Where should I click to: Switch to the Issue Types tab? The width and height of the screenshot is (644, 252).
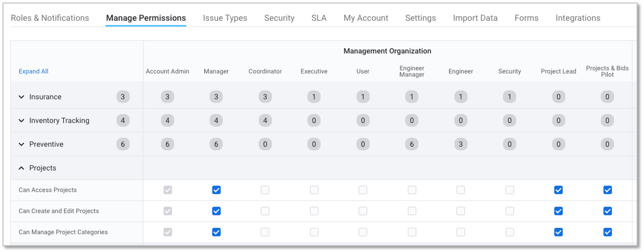coord(225,18)
